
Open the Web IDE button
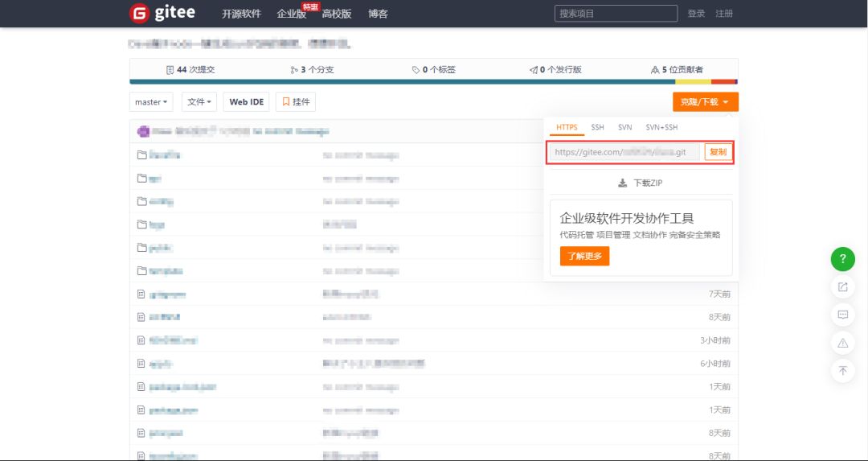pos(247,102)
